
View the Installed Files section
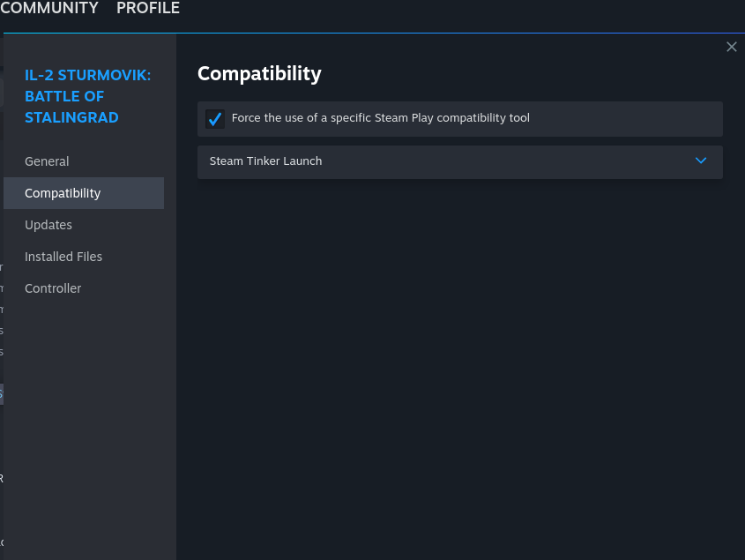(63, 257)
